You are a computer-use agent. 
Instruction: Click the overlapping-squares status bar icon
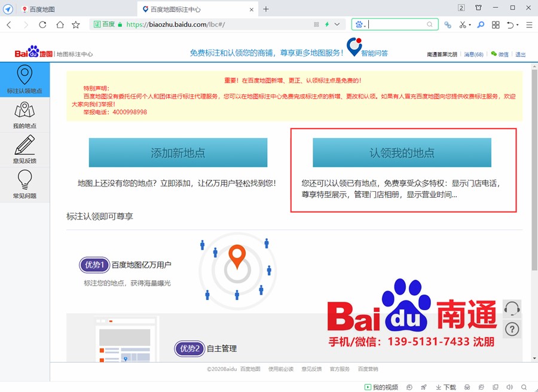[x=496, y=387]
